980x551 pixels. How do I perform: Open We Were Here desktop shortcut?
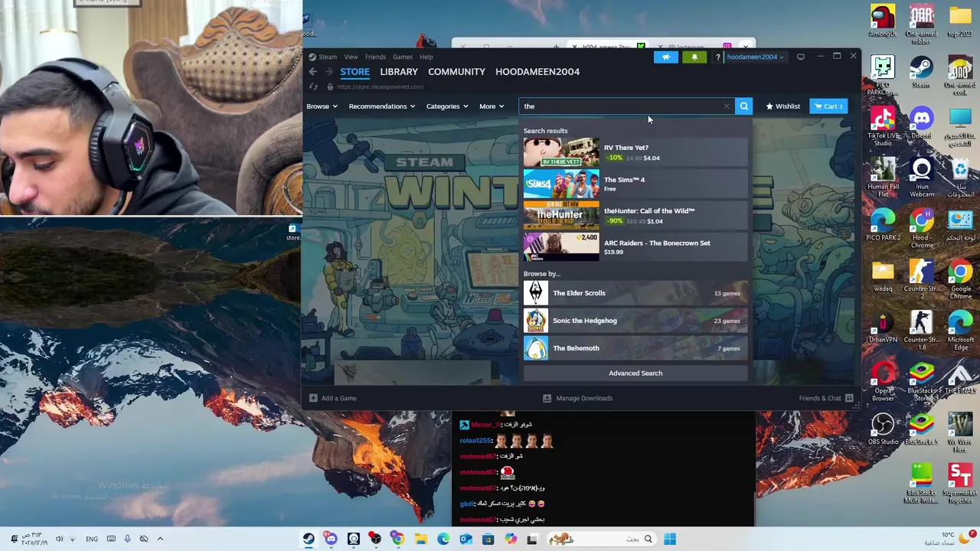960,432
